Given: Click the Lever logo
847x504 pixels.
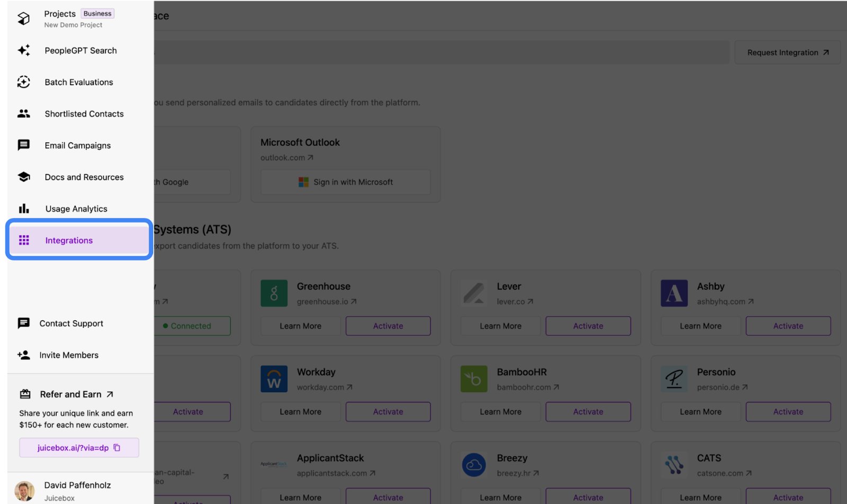Looking at the screenshot, I should [x=474, y=293].
